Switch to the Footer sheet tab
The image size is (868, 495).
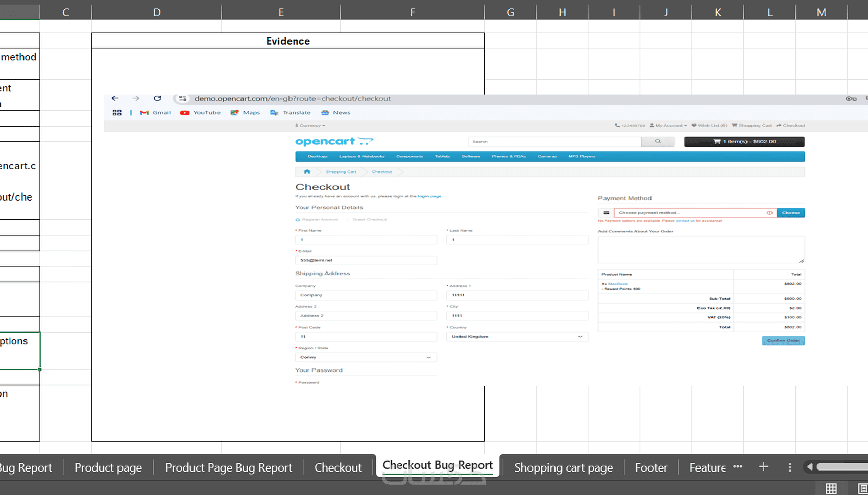(x=651, y=467)
